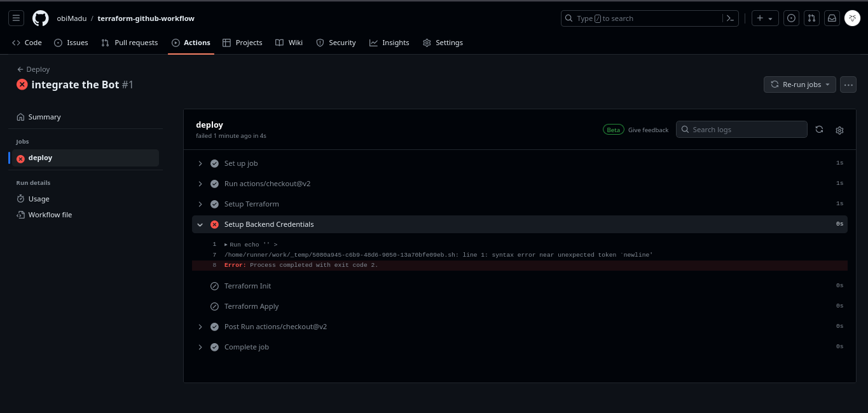This screenshot has height=413, width=868.
Task: Click the GitHub Octocat logo
Action: 41,18
